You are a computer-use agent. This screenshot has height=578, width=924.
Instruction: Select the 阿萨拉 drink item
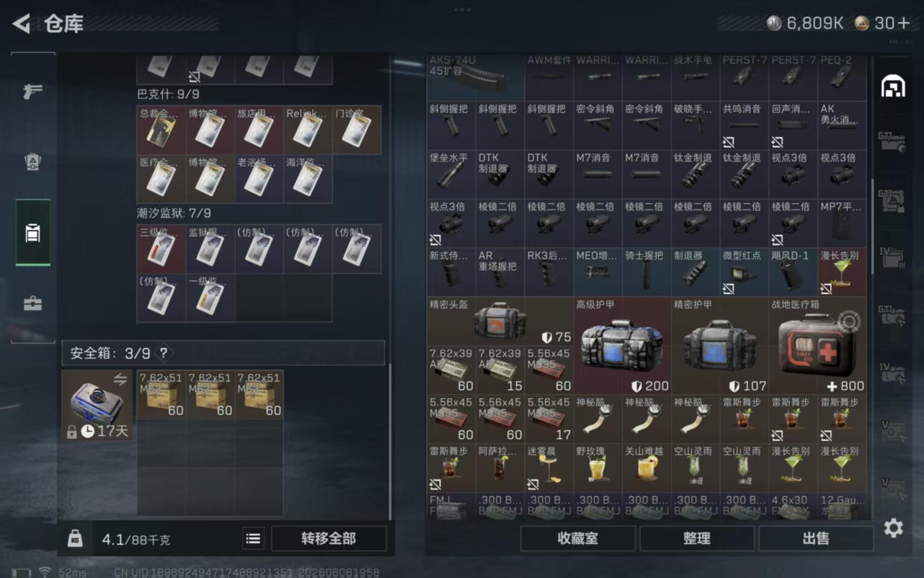[500, 468]
